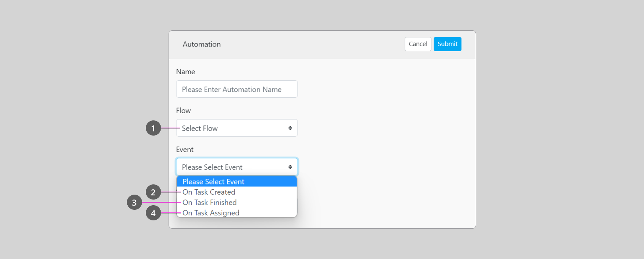Choose the highlighted Please Select Event option
The height and width of the screenshot is (259, 644).
pos(237,181)
